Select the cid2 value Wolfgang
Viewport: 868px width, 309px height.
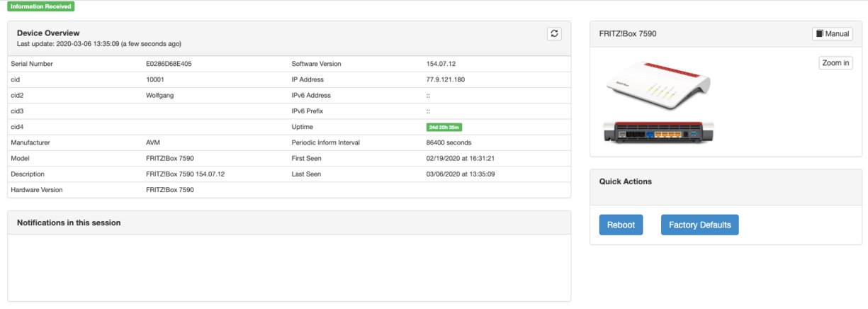click(160, 95)
